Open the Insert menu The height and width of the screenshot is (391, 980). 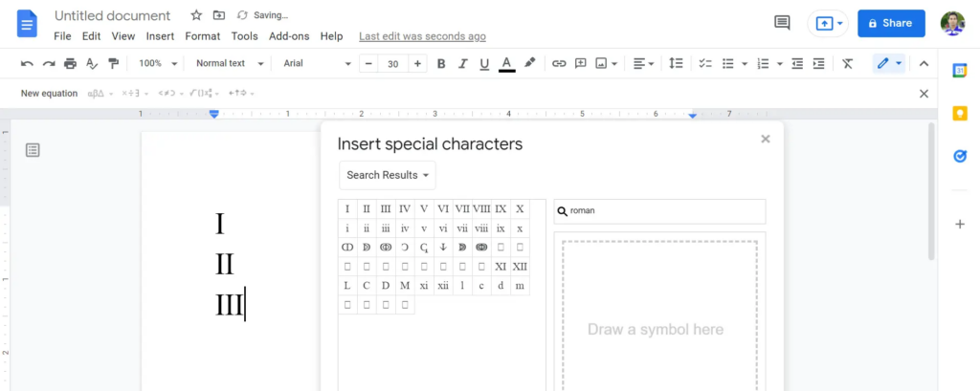point(160,36)
